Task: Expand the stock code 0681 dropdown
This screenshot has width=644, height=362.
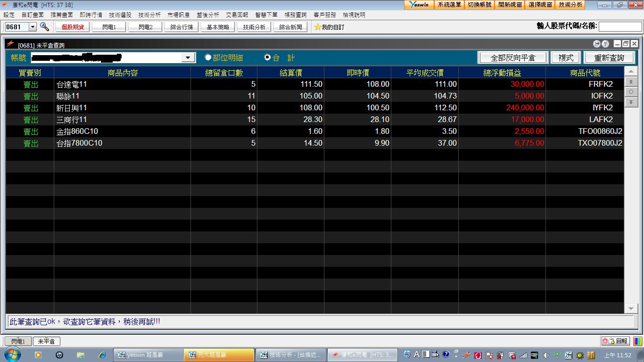Action: click(33, 27)
